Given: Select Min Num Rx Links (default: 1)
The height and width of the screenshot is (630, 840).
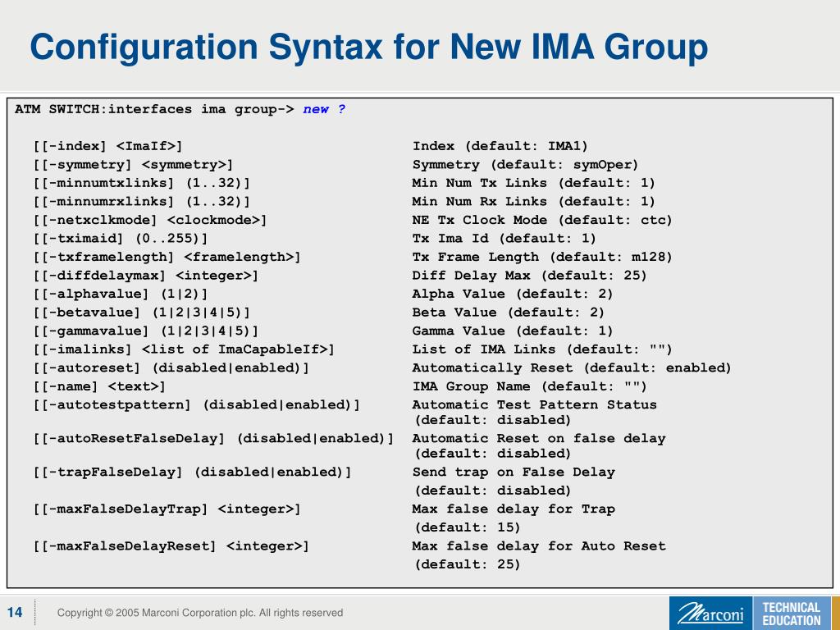Looking at the screenshot, I should [533, 202].
